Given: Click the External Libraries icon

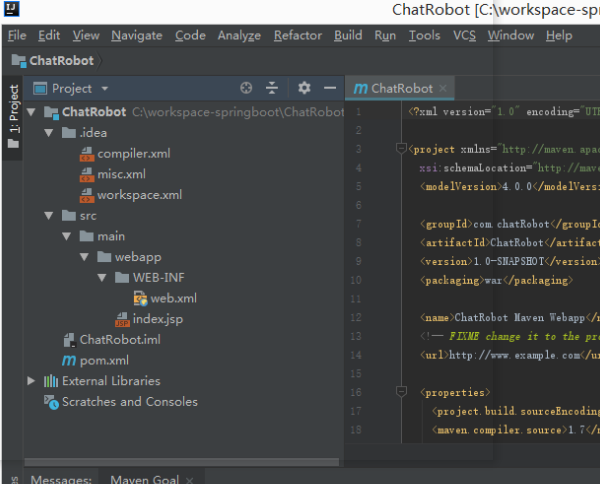Looking at the screenshot, I should click(51, 381).
